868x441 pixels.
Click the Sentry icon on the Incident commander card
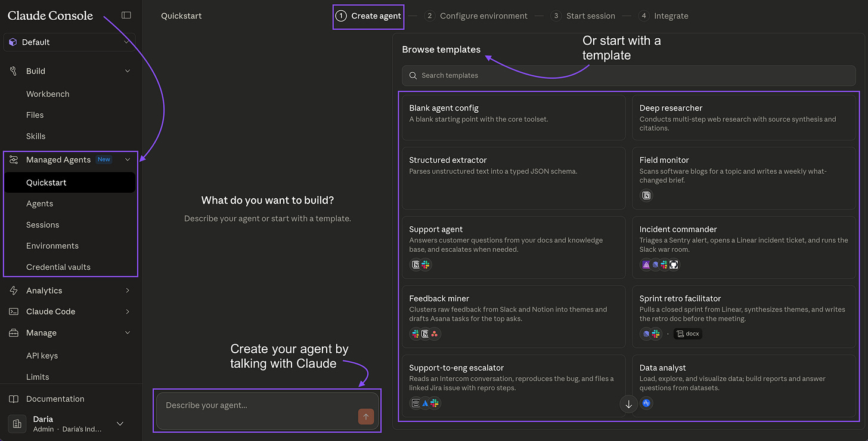(646, 264)
